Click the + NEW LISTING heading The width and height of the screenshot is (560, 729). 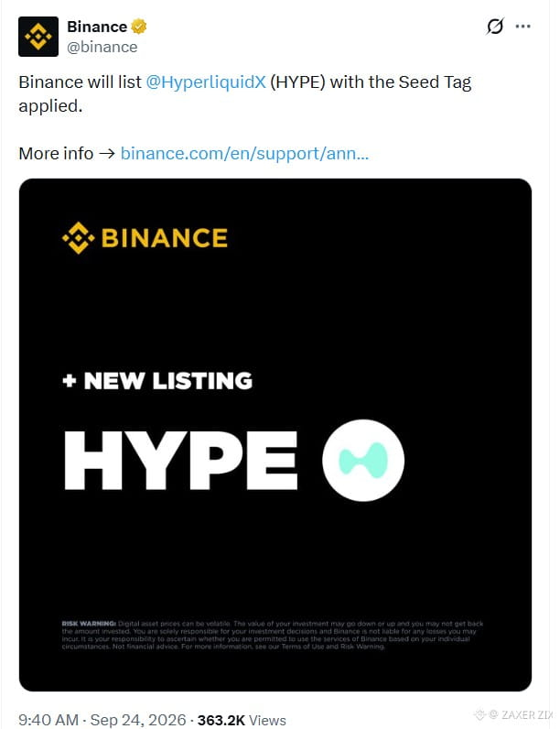point(157,381)
